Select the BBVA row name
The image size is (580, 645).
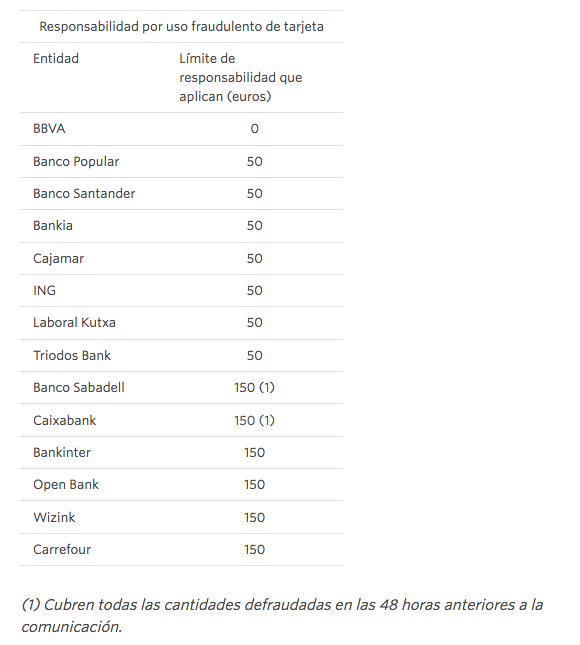pos(49,129)
